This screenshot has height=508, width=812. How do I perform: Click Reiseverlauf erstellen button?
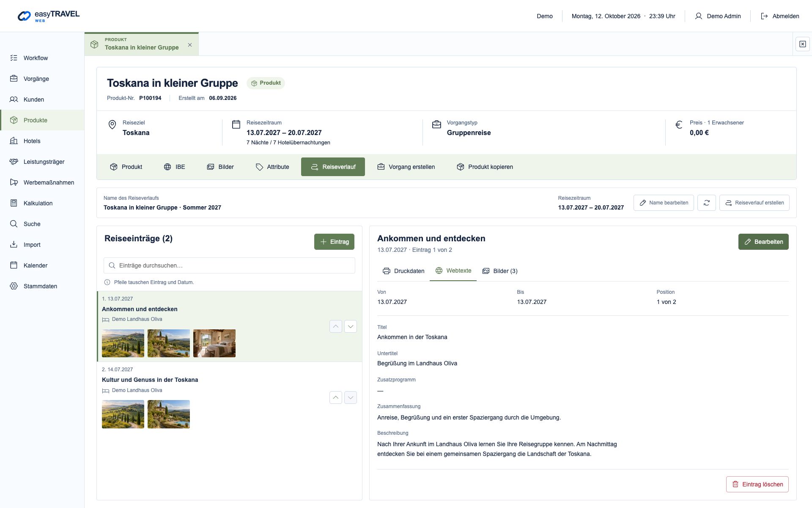point(754,203)
